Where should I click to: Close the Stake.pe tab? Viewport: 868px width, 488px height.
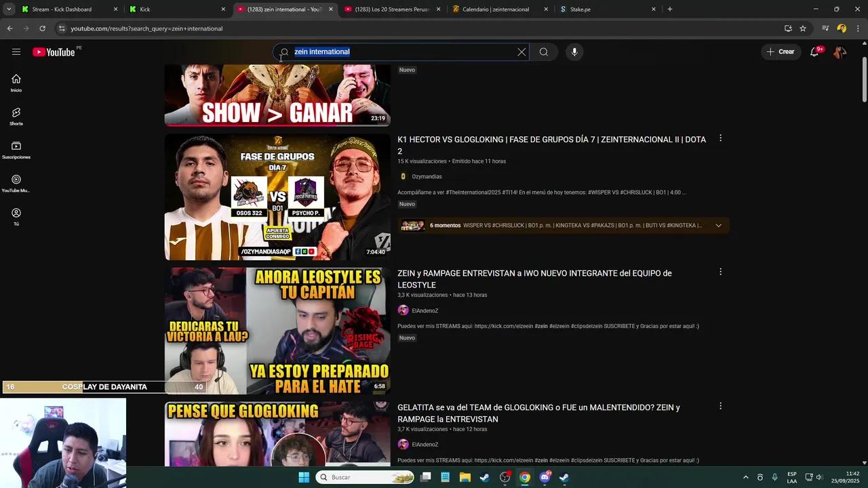pyautogui.click(x=654, y=9)
